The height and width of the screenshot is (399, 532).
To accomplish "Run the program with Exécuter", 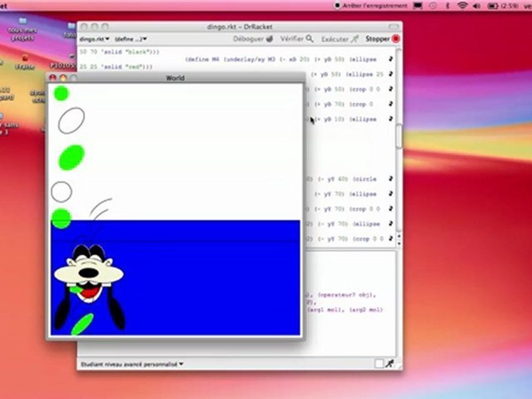I will [340, 39].
